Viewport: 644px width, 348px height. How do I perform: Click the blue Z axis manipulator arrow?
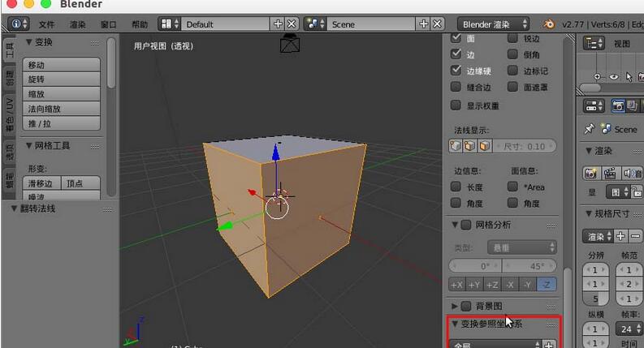pyautogui.click(x=276, y=153)
